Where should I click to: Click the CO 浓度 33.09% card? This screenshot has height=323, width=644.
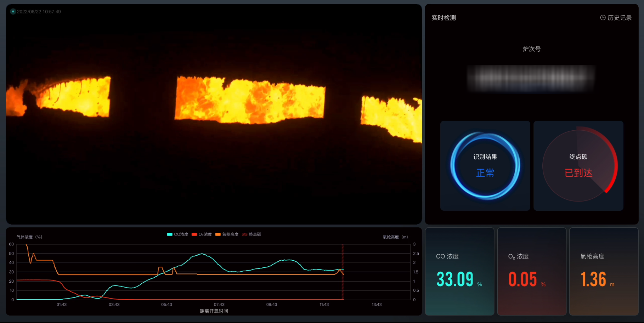pyautogui.click(x=459, y=272)
